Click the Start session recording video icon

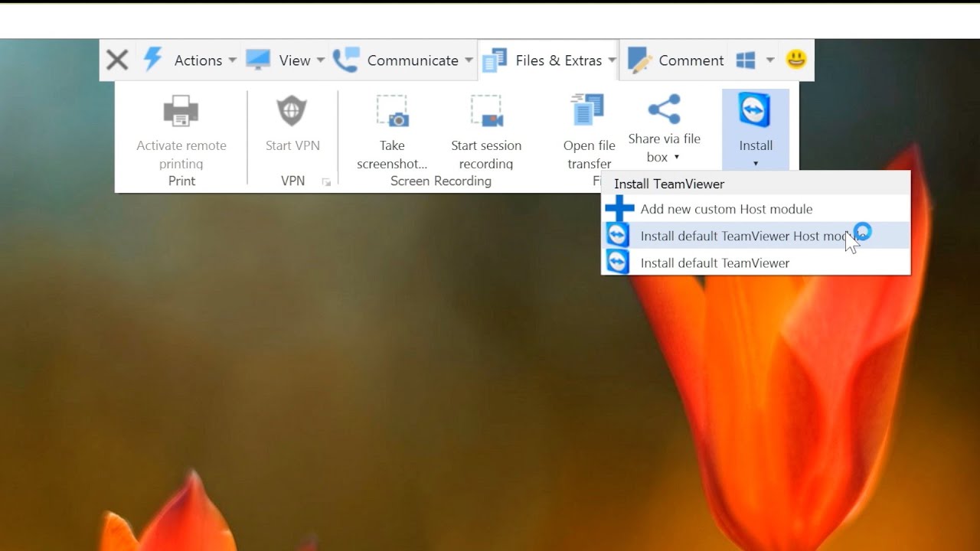click(486, 112)
